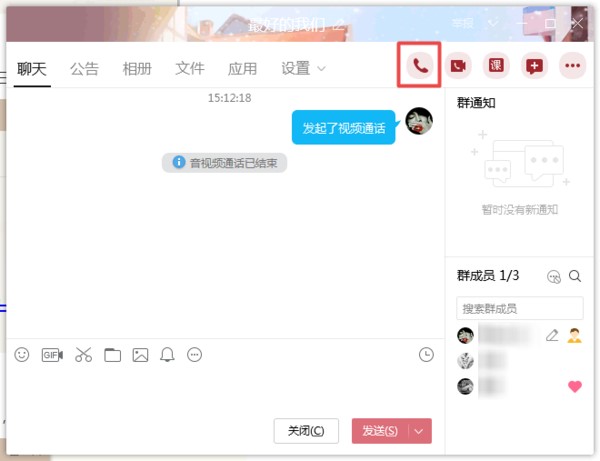
Task: Click the 最好的我们 group title
Action: pyautogui.click(x=287, y=25)
